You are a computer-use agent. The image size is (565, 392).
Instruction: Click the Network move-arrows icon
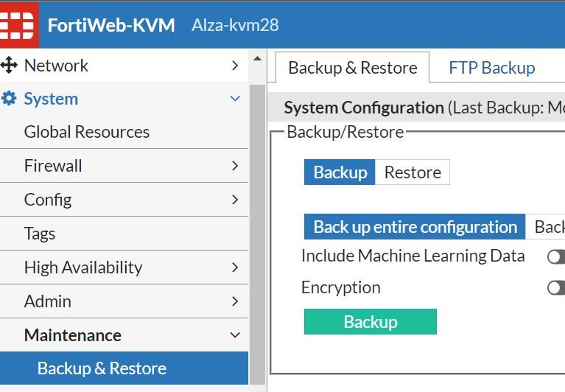[x=10, y=66]
